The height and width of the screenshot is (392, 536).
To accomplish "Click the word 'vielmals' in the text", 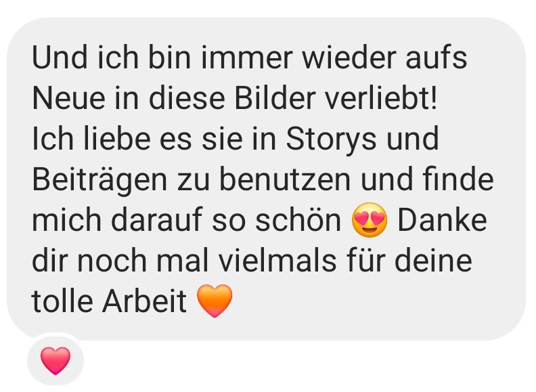I will pyautogui.click(x=277, y=260).
